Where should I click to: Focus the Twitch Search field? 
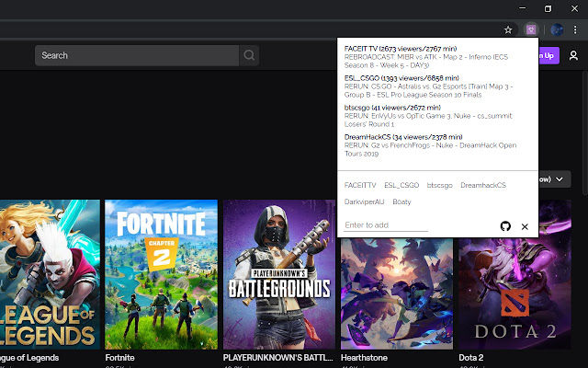click(x=137, y=55)
